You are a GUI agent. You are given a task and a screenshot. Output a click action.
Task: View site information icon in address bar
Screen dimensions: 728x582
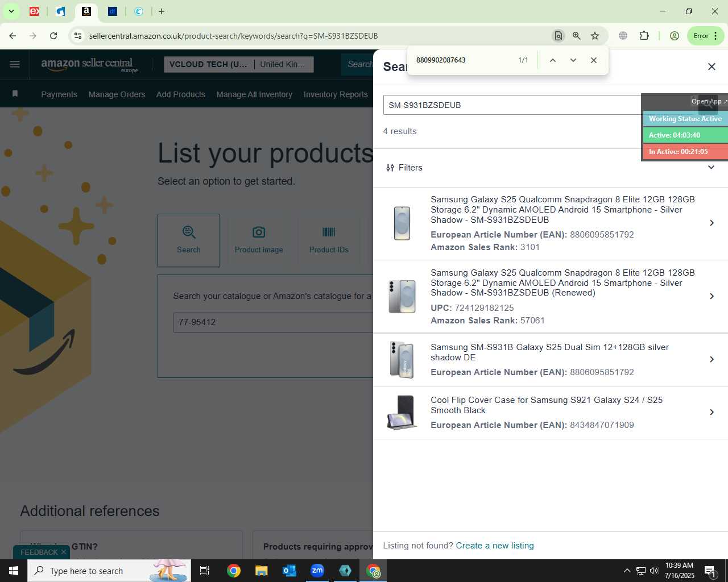pos(78,36)
